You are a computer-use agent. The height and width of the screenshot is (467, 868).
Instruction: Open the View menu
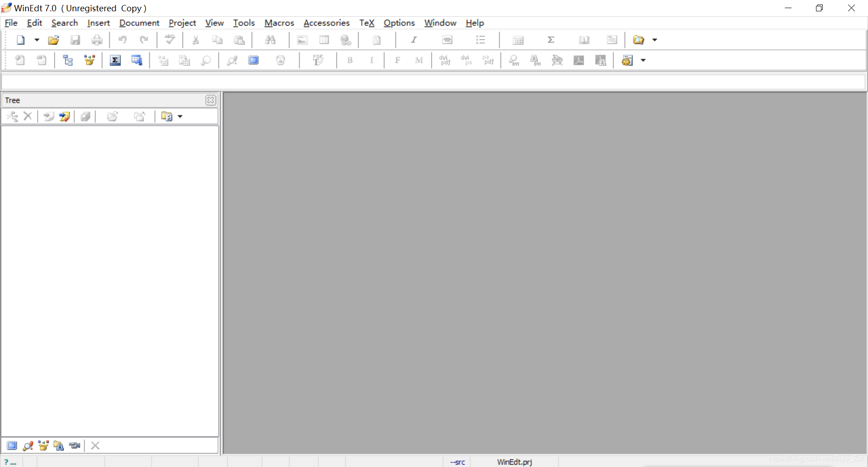click(x=214, y=23)
